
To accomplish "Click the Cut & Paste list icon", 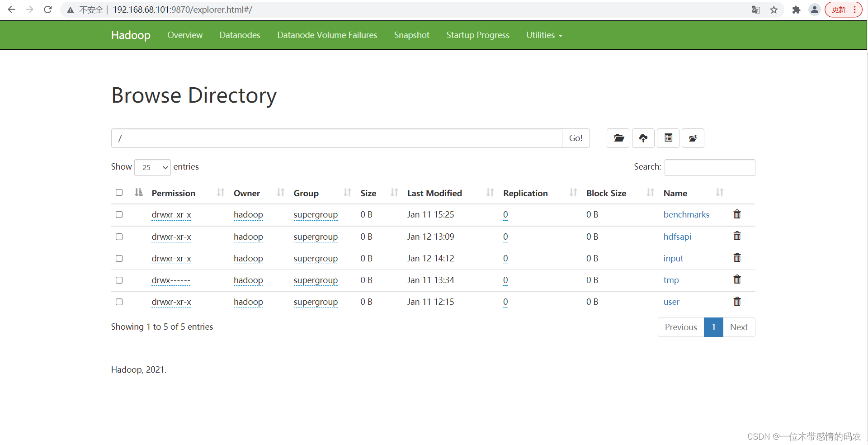I will (668, 138).
